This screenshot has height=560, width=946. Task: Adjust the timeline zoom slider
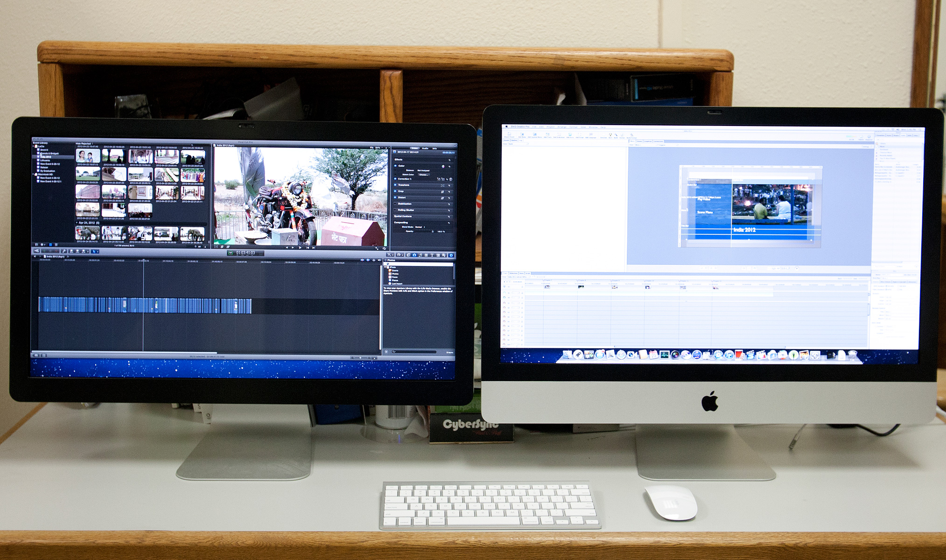coord(362,357)
